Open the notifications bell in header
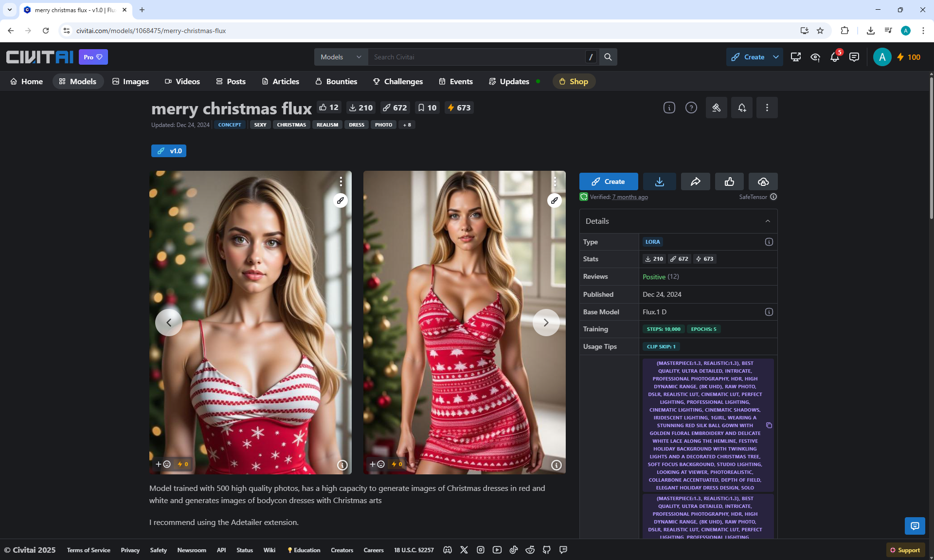 click(x=834, y=57)
